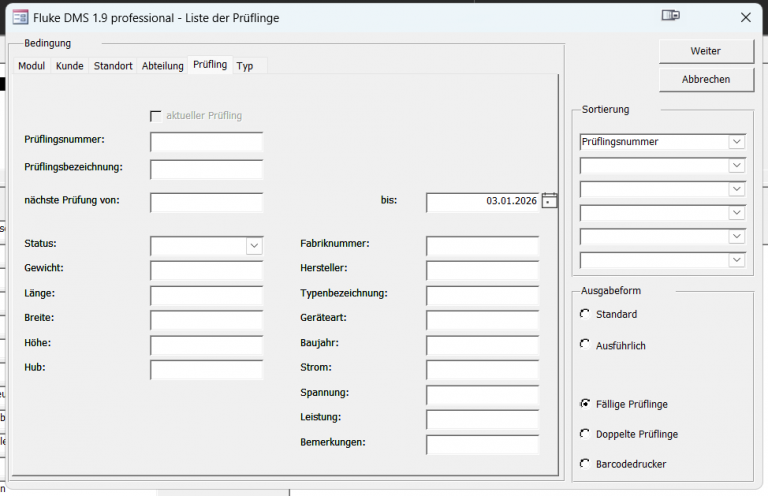Open the calendar picker next to bis date
768x496 pixels.
[550, 200]
